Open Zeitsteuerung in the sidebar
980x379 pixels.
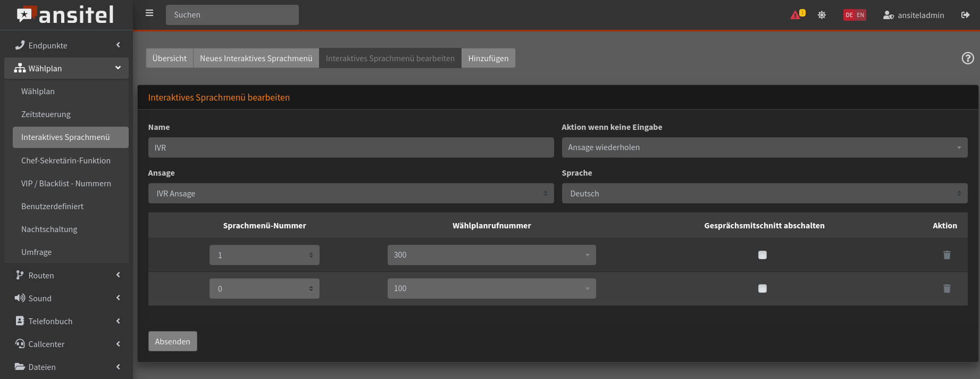pyautogui.click(x=46, y=114)
